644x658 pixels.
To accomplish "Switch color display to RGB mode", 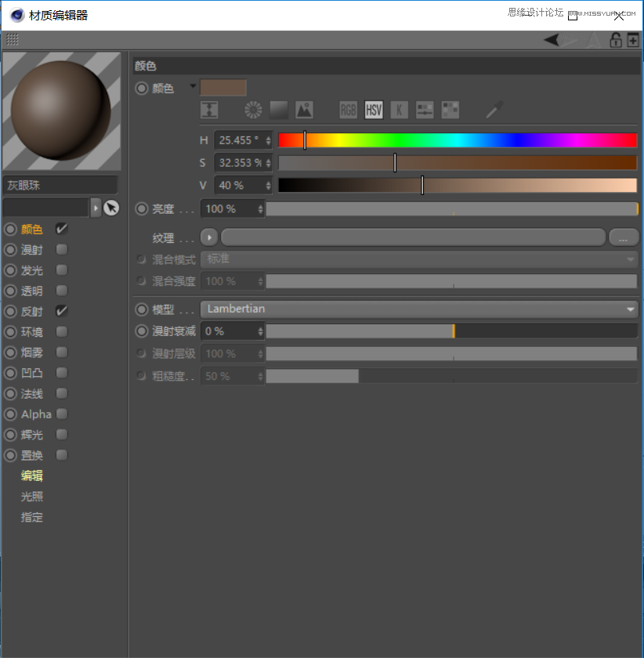I will click(x=347, y=110).
